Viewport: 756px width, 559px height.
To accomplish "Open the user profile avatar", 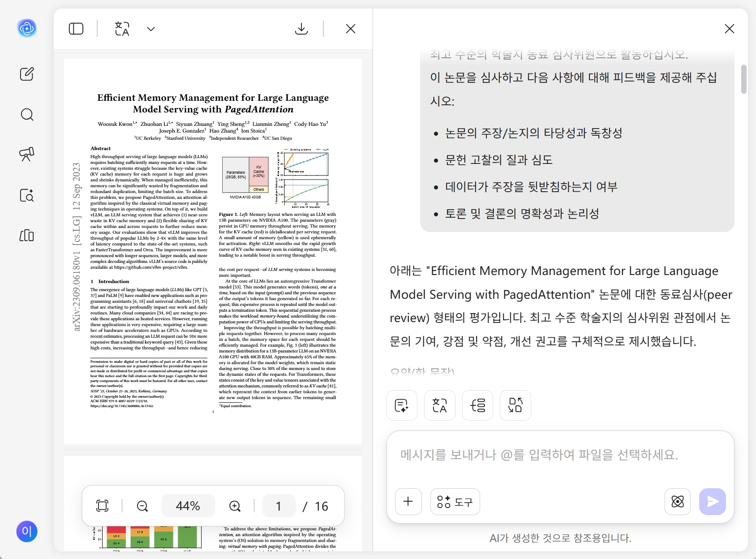I will pos(27,532).
